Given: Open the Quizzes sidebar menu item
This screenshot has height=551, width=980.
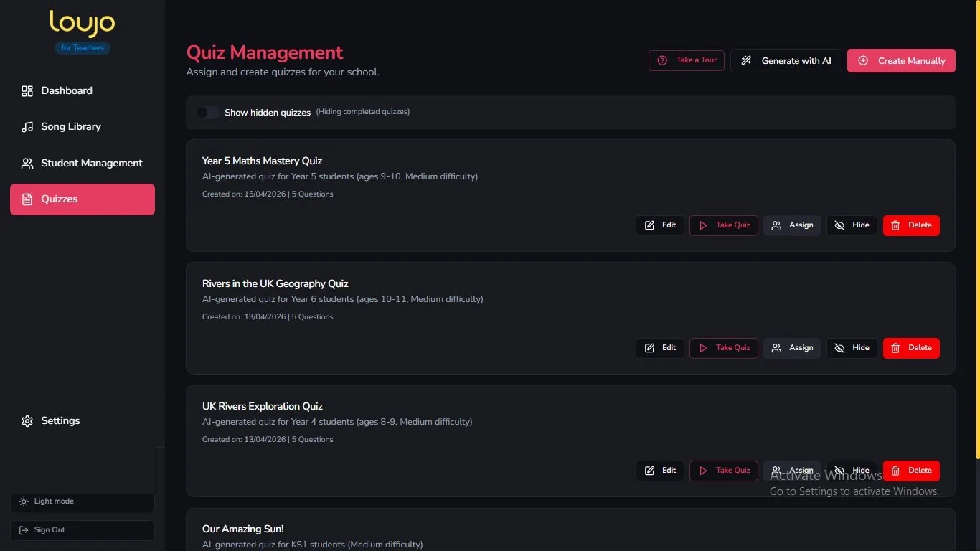Looking at the screenshot, I should [83, 199].
